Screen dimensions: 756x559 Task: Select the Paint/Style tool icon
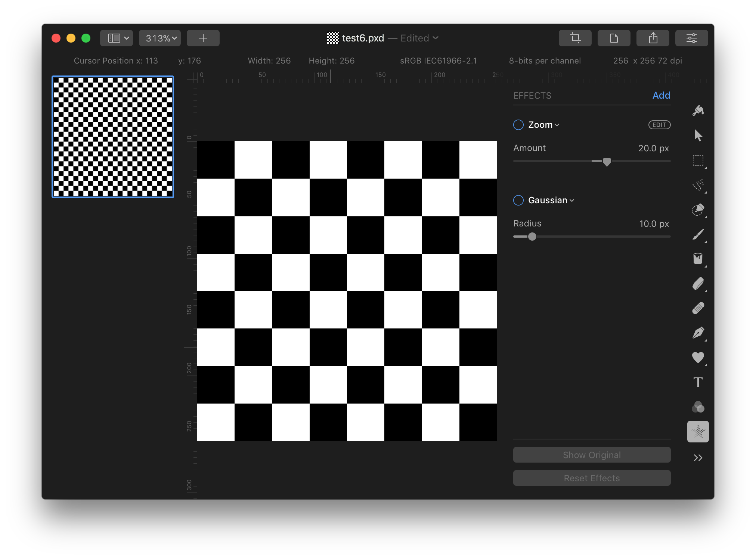coord(698,110)
